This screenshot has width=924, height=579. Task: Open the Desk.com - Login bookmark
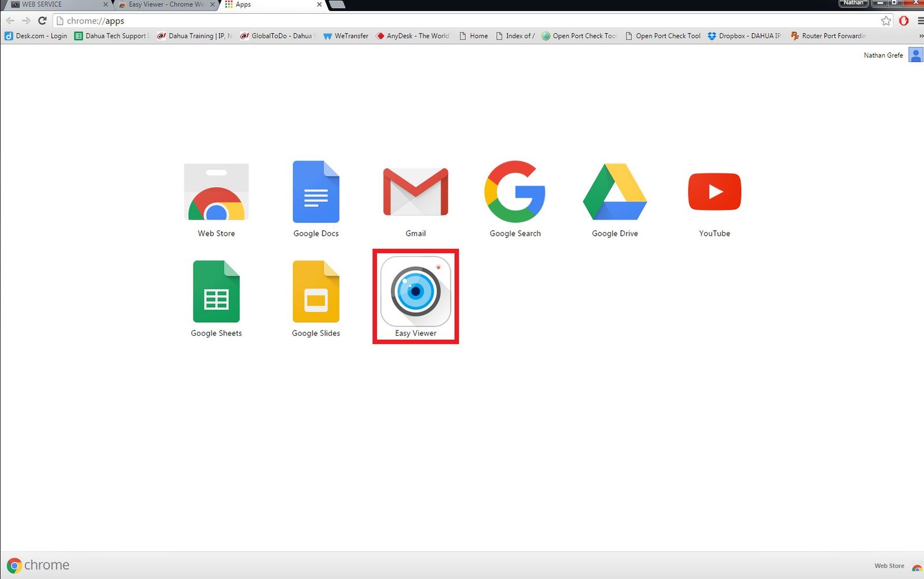point(36,36)
